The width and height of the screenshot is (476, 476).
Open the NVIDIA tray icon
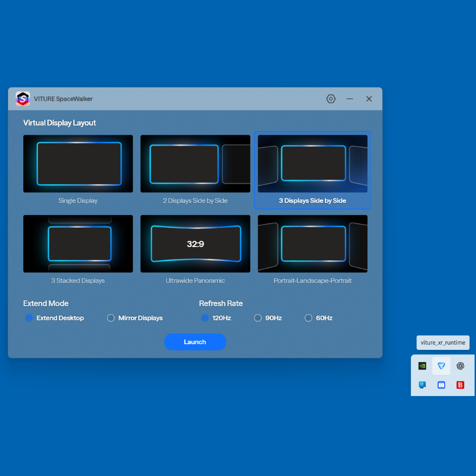click(422, 366)
